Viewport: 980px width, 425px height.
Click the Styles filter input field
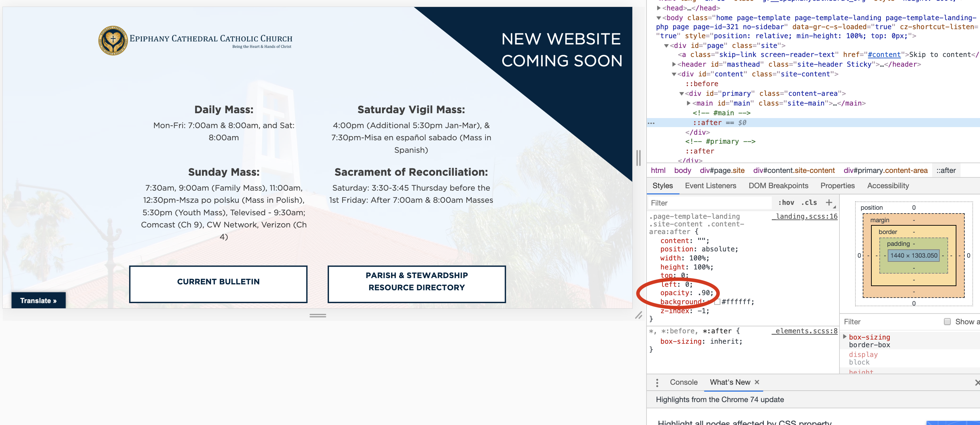pos(710,203)
